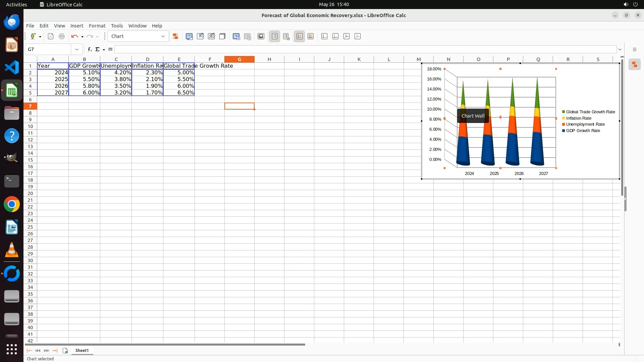
Task: Open the Chart Type dialog icon
Action: pos(189,36)
